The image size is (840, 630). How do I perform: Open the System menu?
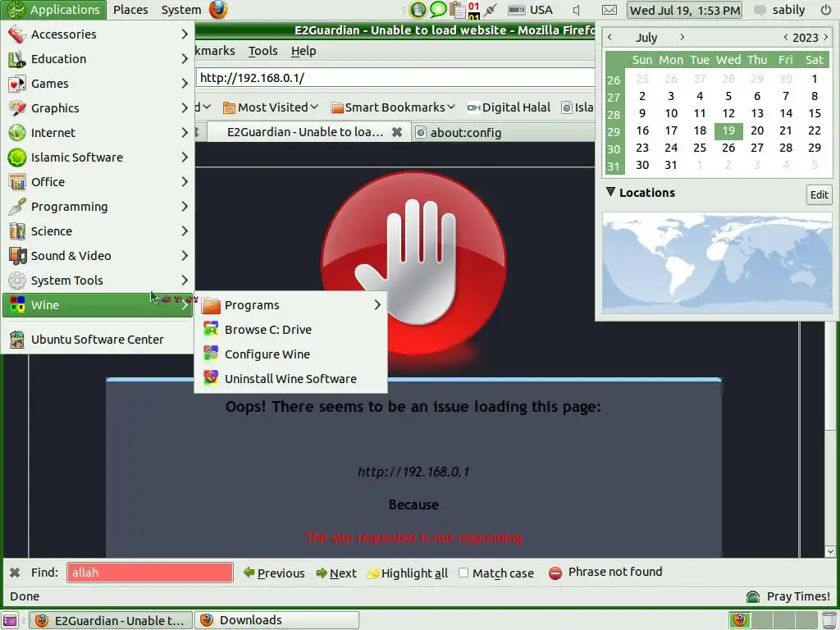click(x=181, y=10)
